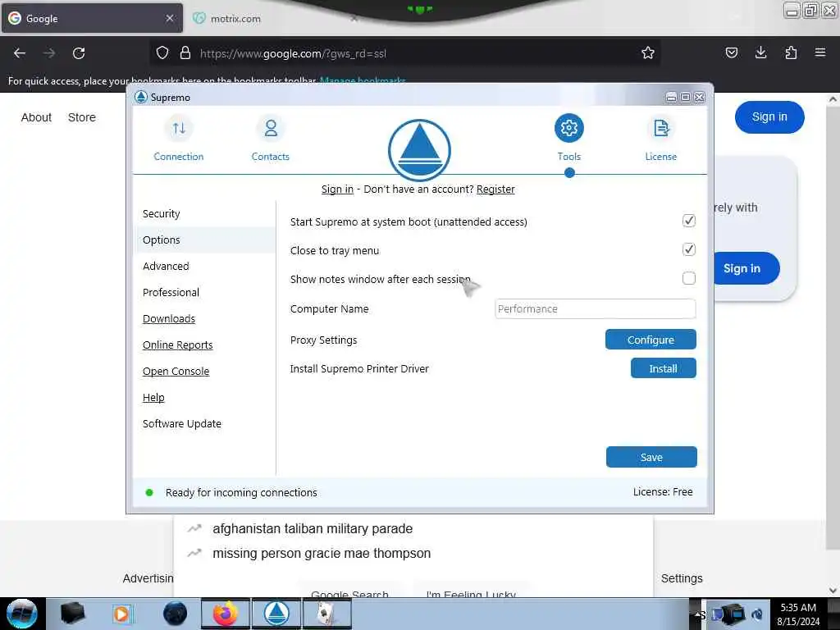Click the site padlock icon
Image resolution: width=840 pixels, height=630 pixels.
coord(185,53)
